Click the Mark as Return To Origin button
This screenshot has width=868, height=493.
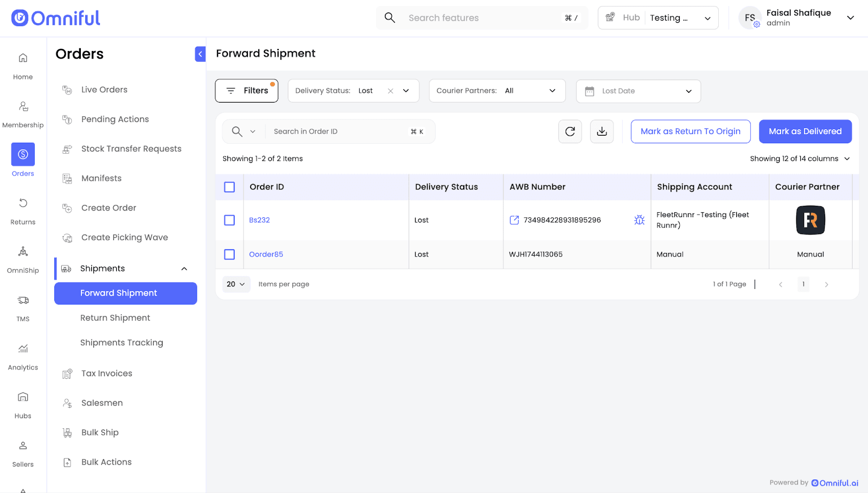click(x=690, y=131)
